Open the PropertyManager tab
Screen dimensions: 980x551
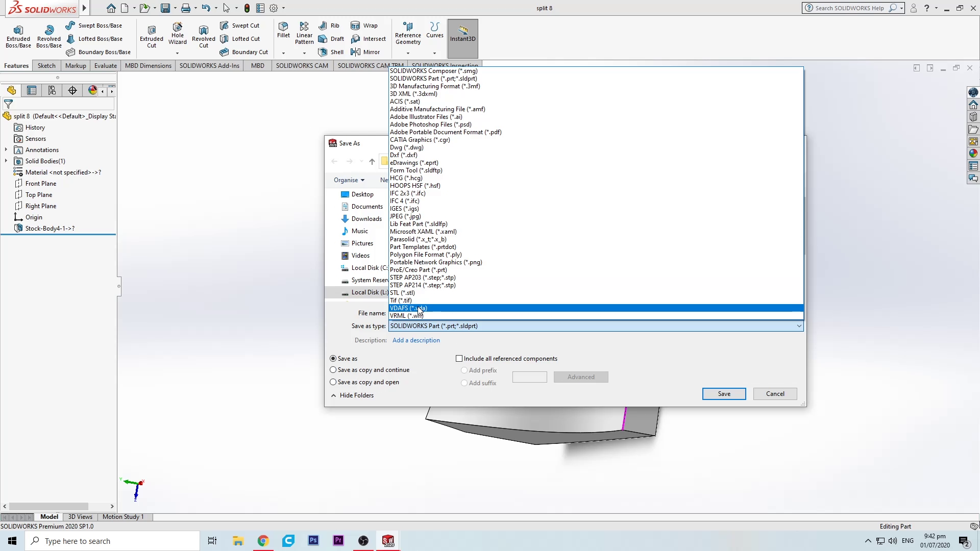32,90
